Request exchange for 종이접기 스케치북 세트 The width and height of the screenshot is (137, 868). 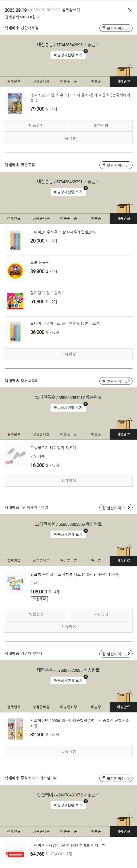point(101,614)
